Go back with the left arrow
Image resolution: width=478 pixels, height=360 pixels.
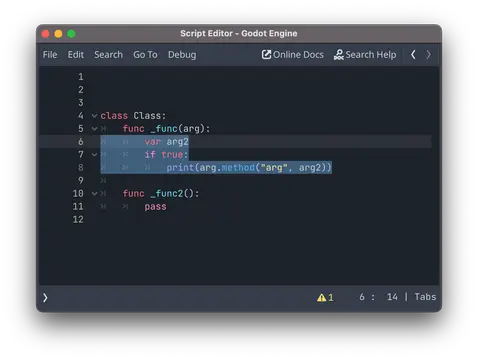coord(413,54)
